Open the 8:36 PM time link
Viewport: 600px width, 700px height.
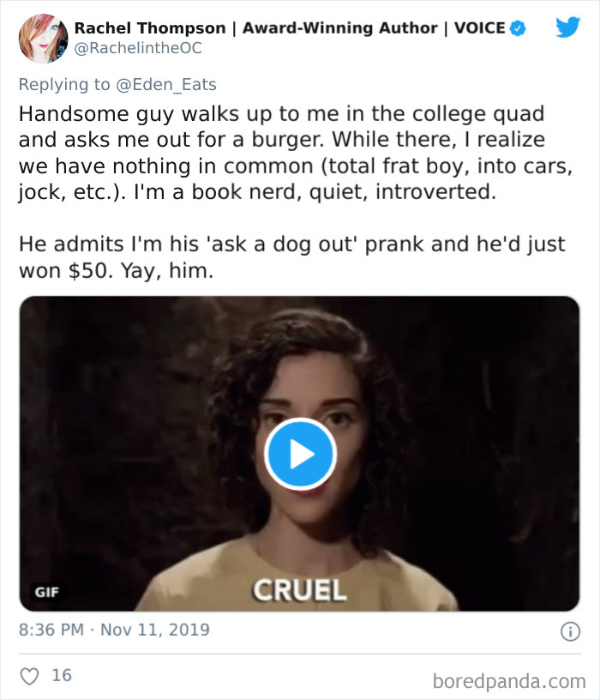coord(51,630)
